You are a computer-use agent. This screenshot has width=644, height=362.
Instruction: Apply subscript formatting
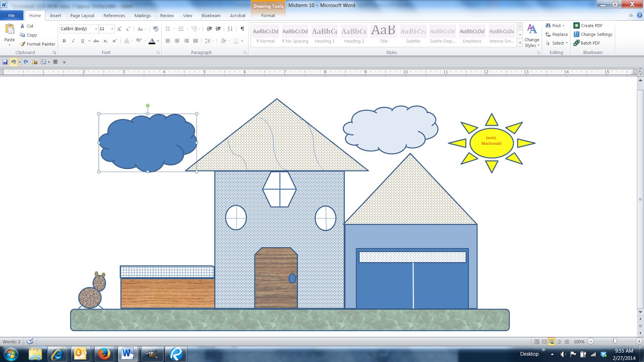(105, 41)
